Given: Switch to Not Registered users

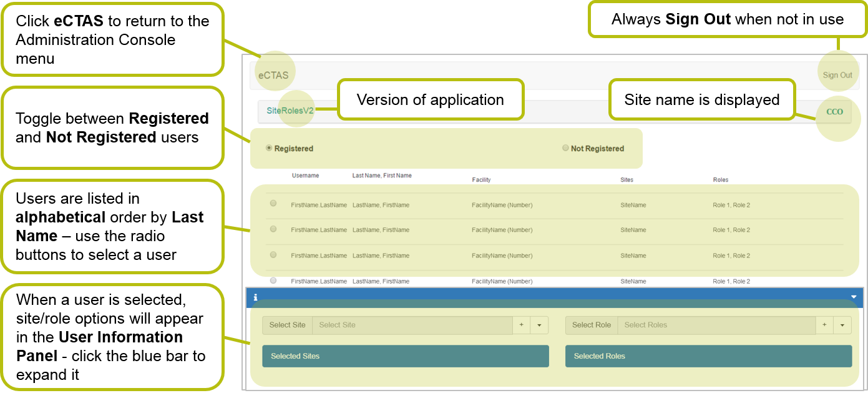Looking at the screenshot, I should (565, 148).
